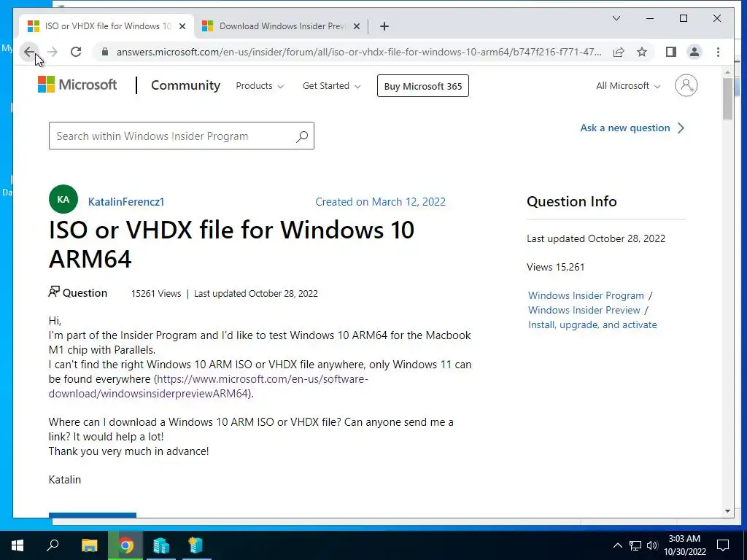
Task: Sign in with account avatar icon
Action: 686,86
